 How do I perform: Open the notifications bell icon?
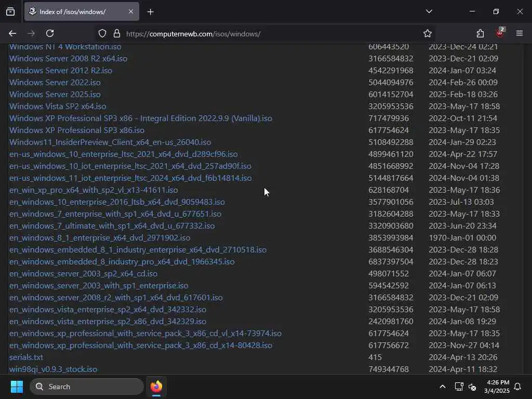517,387
